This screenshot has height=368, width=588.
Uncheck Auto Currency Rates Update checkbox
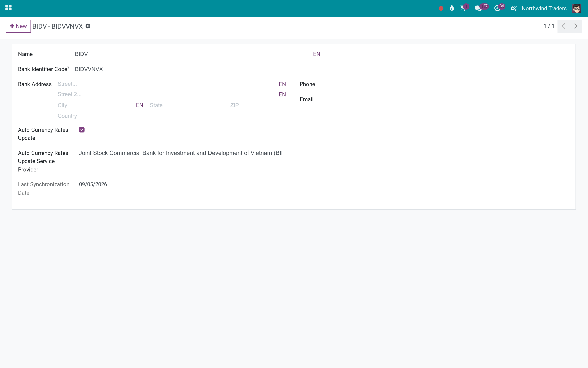pos(82,130)
